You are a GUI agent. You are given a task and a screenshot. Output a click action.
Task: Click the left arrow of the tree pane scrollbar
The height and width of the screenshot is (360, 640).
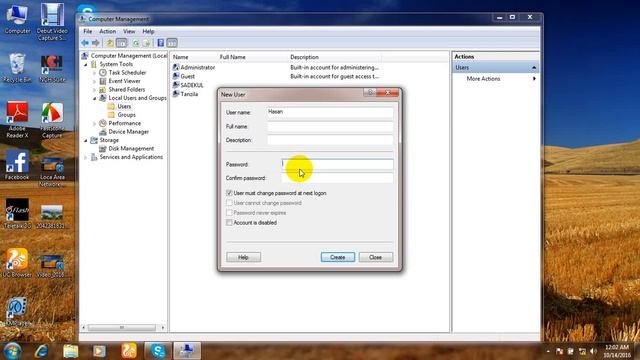84,328
